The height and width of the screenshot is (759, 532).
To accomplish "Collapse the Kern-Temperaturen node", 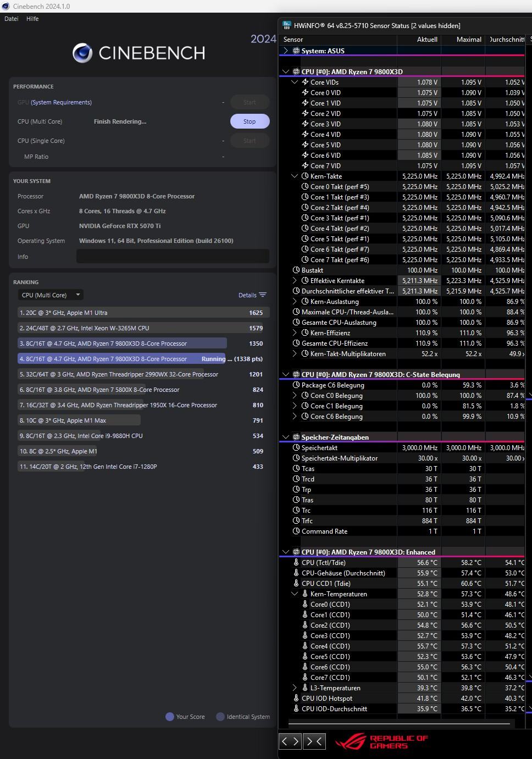I will [295, 594].
